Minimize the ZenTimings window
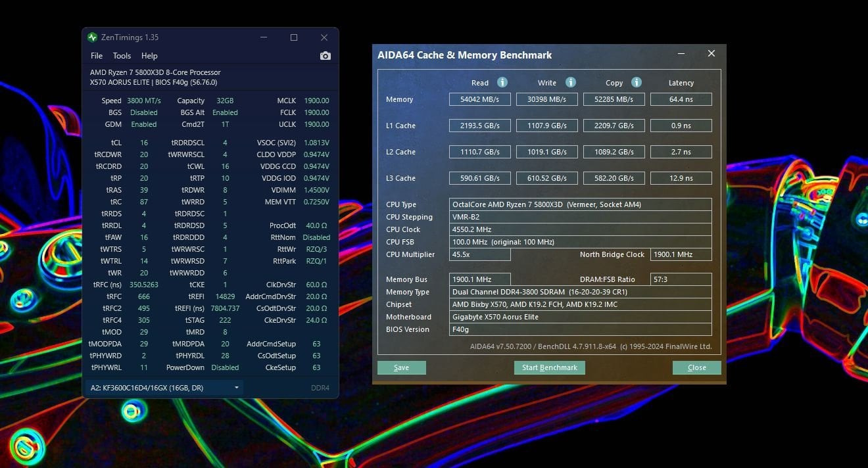This screenshot has height=468, width=868. [x=264, y=37]
